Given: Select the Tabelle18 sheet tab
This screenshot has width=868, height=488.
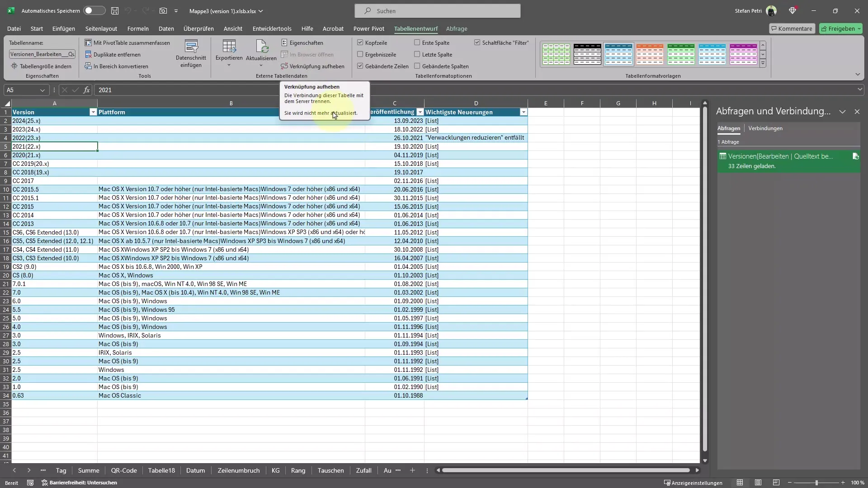Looking at the screenshot, I should click(x=161, y=470).
